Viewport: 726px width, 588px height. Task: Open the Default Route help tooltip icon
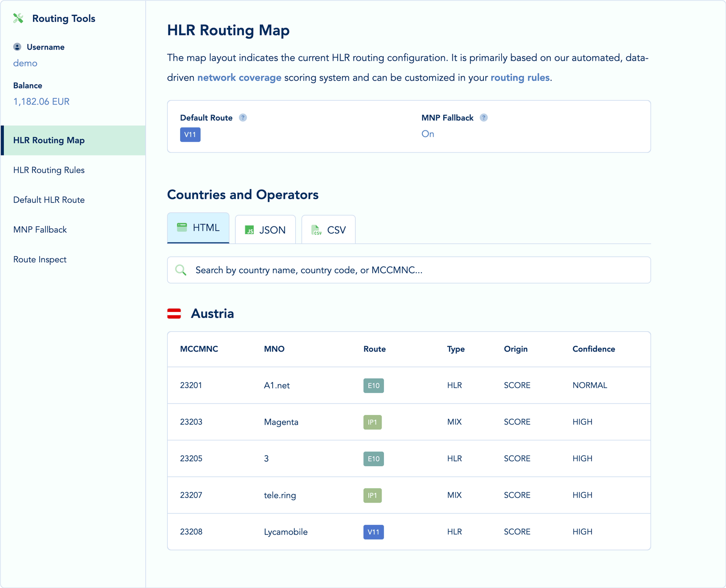(243, 118)
